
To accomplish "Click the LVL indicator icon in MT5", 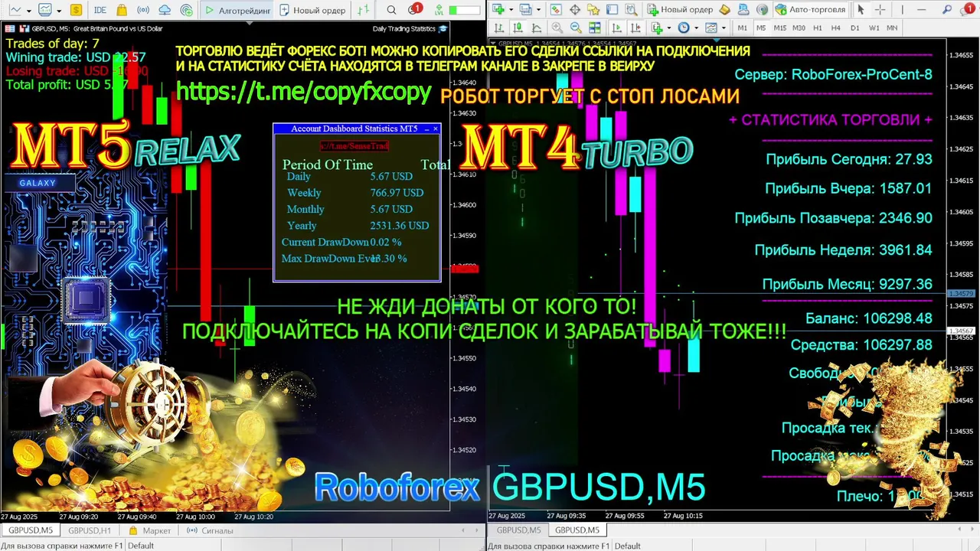I will click(439, 11).
